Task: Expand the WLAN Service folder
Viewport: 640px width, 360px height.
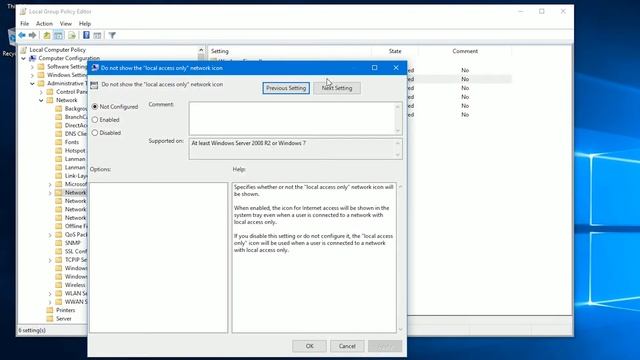Action: coord(50,293)
